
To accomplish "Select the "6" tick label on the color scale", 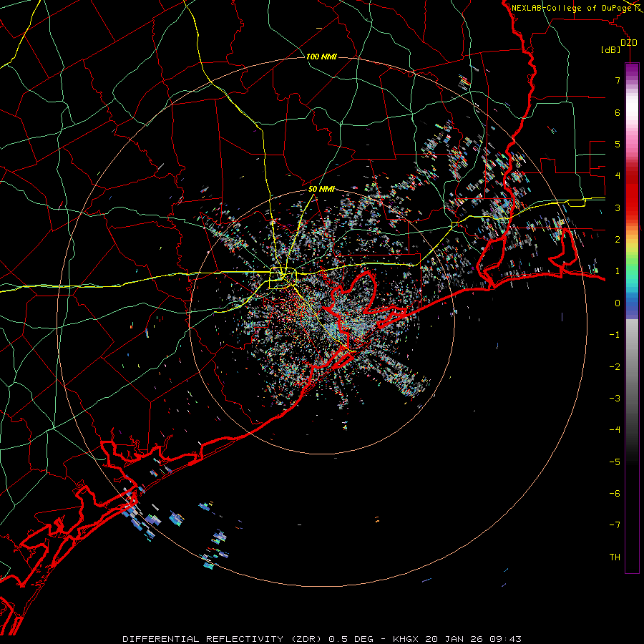I will pyautogui.click(x=618, y=112).
